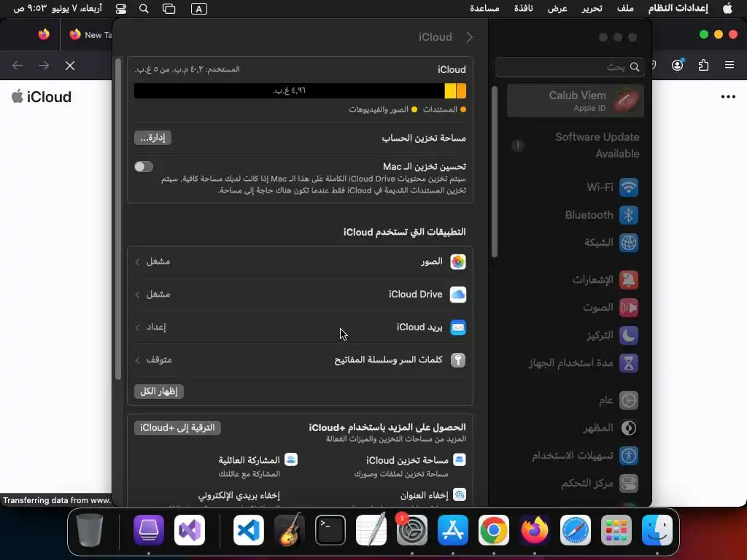Image resolution: width=747 pixels, height=560 pixels.
Task: Go back using iCloud header chevron
Action: click(469, 37)
